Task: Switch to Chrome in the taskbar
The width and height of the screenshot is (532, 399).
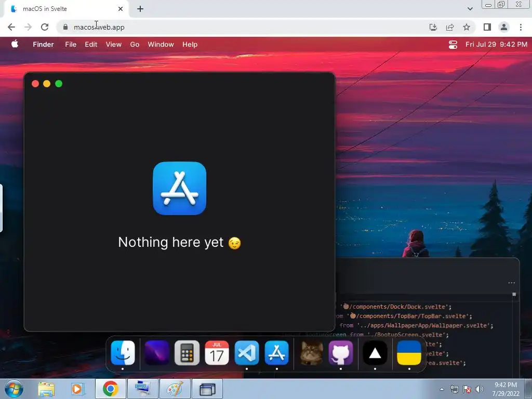Action: 111,389
